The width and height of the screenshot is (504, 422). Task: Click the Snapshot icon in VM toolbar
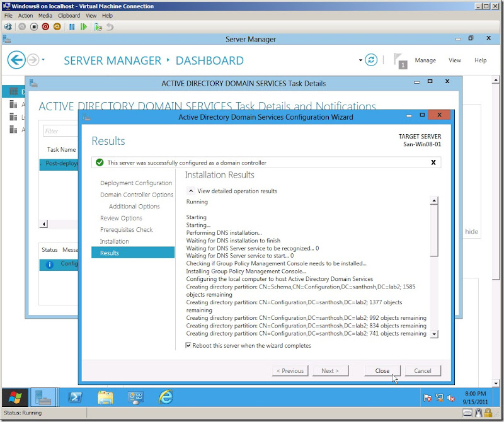click(98, 26)
